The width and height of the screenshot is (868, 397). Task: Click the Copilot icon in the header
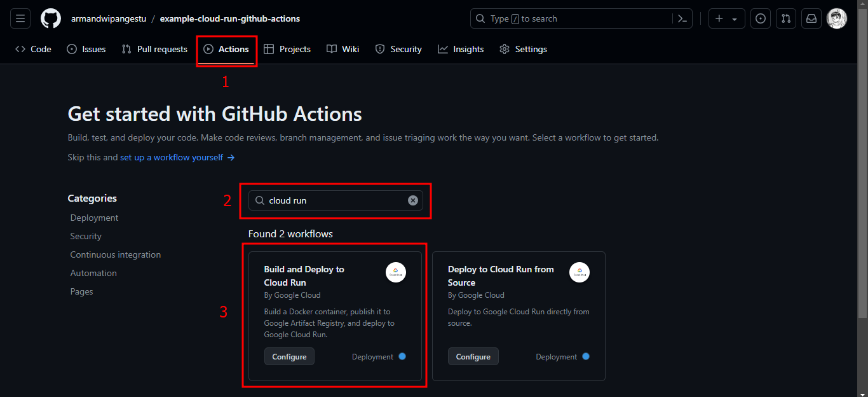click(x=761, y=18)
